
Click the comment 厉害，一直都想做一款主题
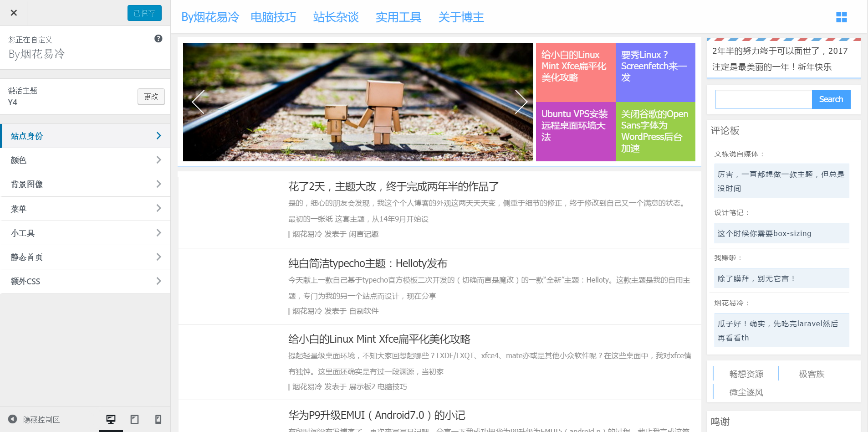tap(781, 181)
